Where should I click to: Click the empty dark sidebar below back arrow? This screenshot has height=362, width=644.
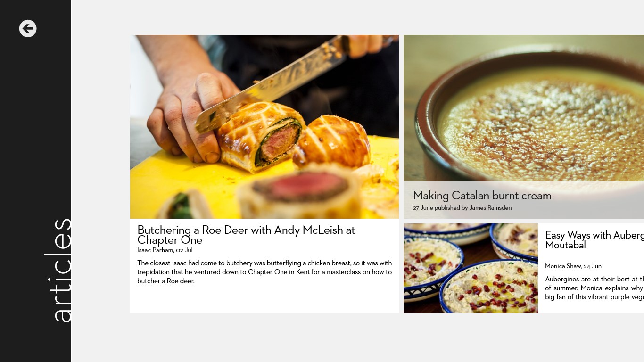point(35,118)
